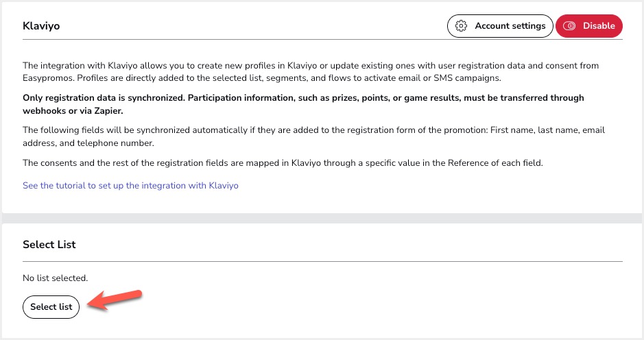Click the gear icon in Account settings
644x340 pixels.
[x=462, y=26]
